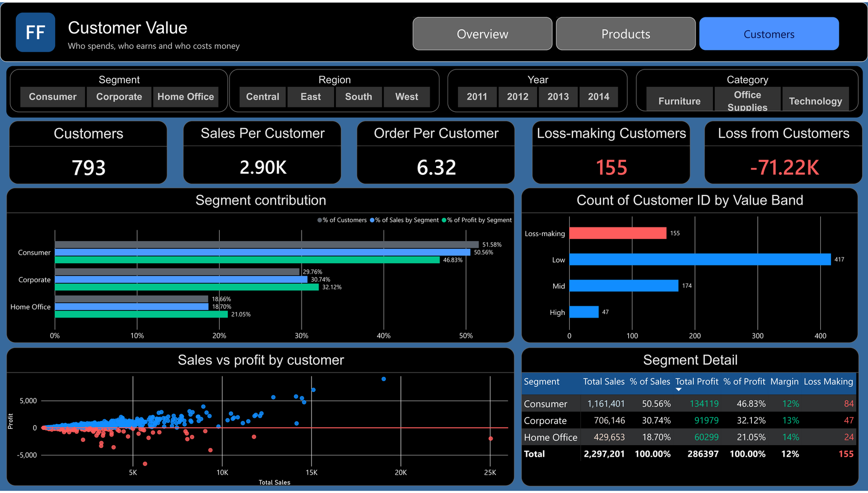Toggle the Home Office segment slicer
Image resolution: width=868 pixels, height=493 pixels.
pos(186,97)
